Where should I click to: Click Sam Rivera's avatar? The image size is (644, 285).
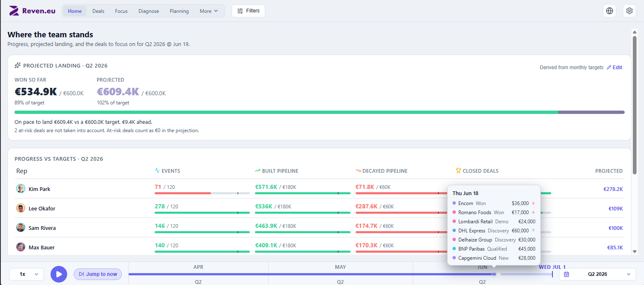coord(21,228)
